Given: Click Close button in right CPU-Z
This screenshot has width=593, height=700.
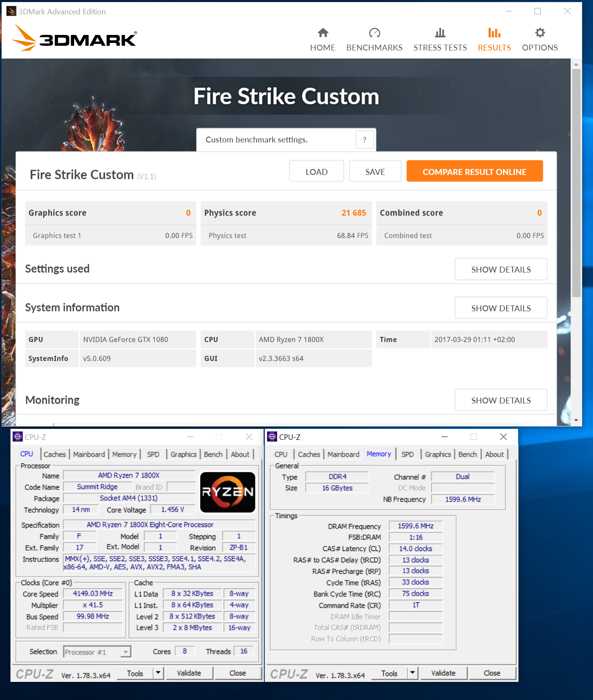Looking at the screenshot, I should coord(492,673).
